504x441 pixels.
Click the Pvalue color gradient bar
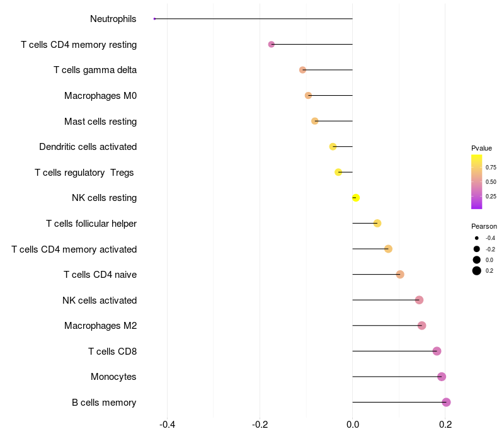476,181
